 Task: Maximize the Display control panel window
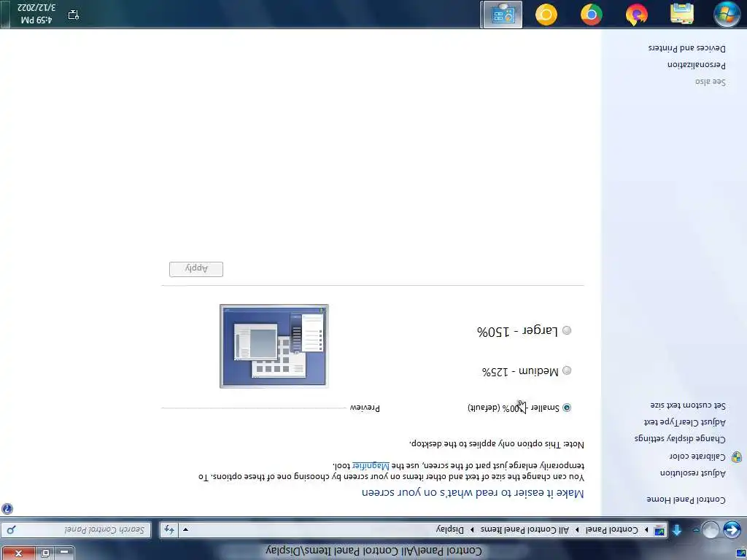point(45,553)
